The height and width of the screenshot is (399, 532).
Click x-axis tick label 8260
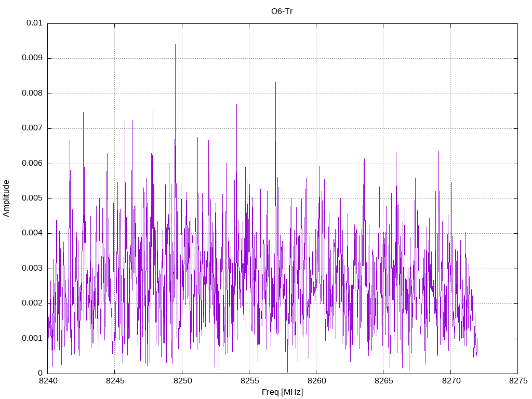316,381
